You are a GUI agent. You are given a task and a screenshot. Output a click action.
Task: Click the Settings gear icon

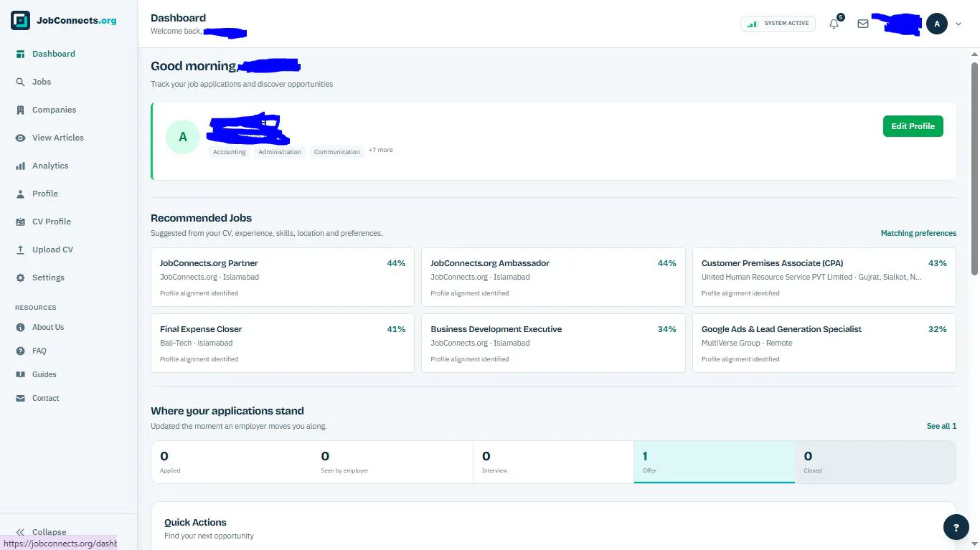click(20, 278)
